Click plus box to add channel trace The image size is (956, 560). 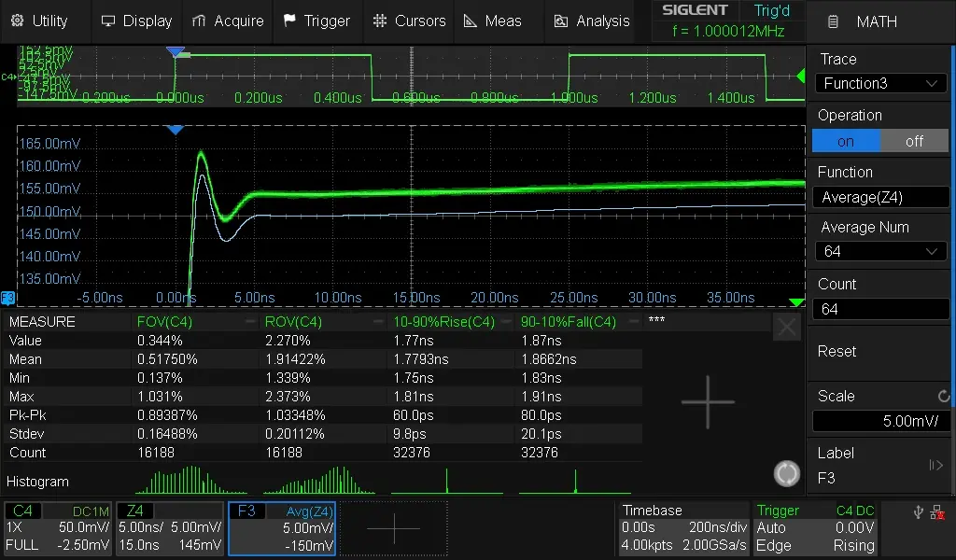pyautogui.click(x=393, y=528)
